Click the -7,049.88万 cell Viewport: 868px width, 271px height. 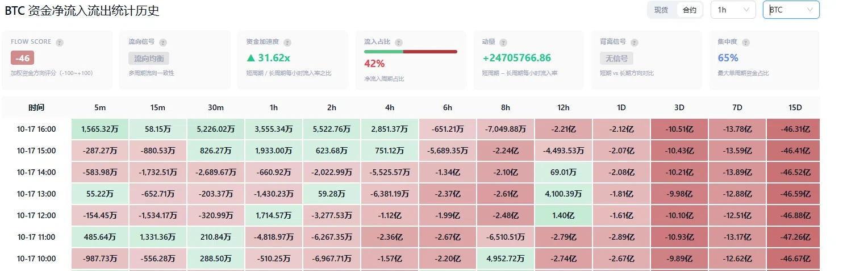506,129
